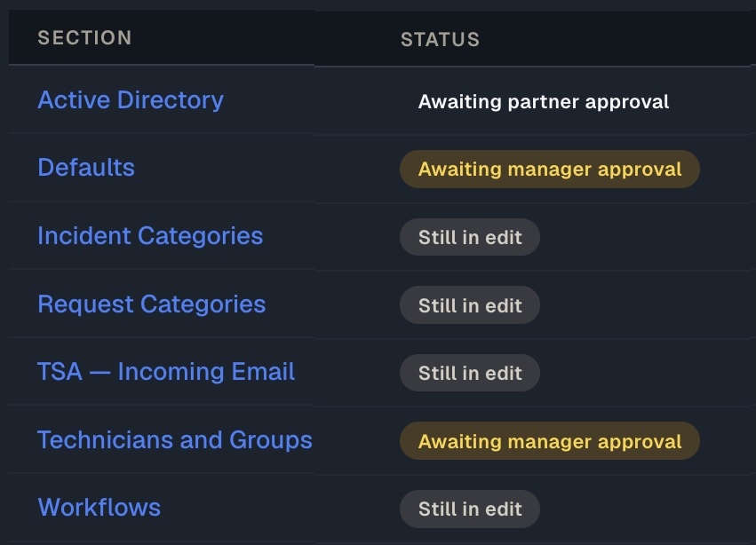Image resolution: width=756 pixels, height=545 pixels.
Task: Click Technicians and Groups Awaiting manager approval badge
Action: coord(550,441)
